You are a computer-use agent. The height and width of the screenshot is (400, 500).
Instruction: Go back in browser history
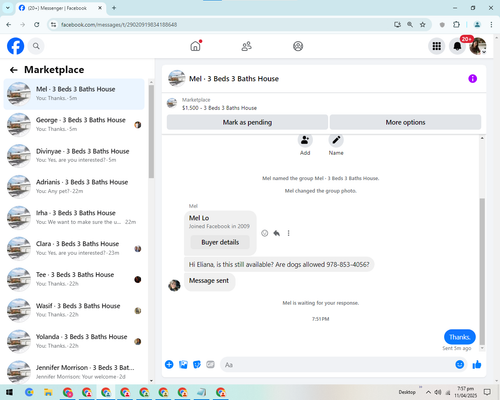9,25
